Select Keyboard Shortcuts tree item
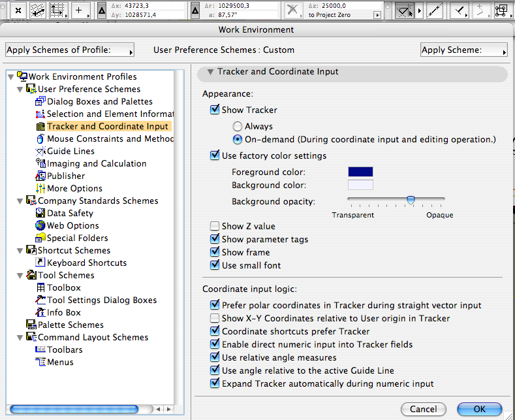 87,263
